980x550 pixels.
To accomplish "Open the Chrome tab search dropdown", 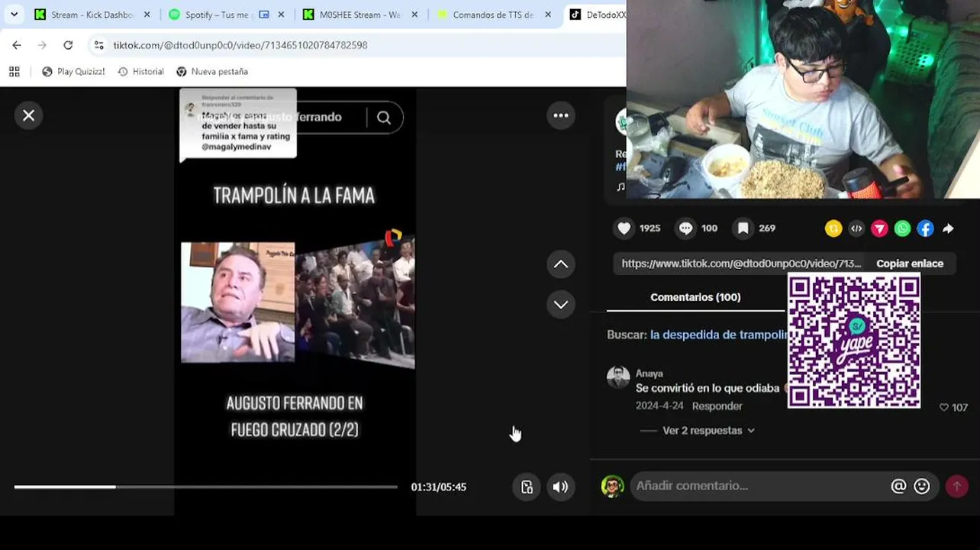I will pyautogui.click(x=14, y=15).
